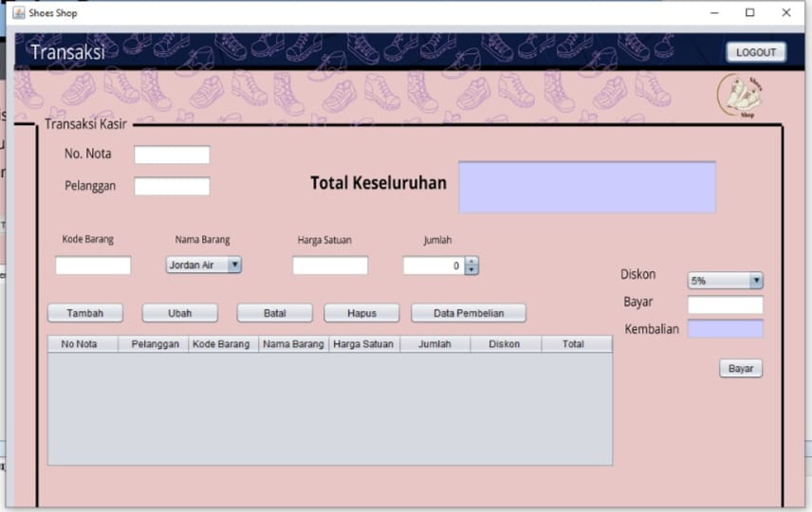Increase Jumlah with spinner up arrow
This screenshot has height=512, width=812.
pos(471,262)
